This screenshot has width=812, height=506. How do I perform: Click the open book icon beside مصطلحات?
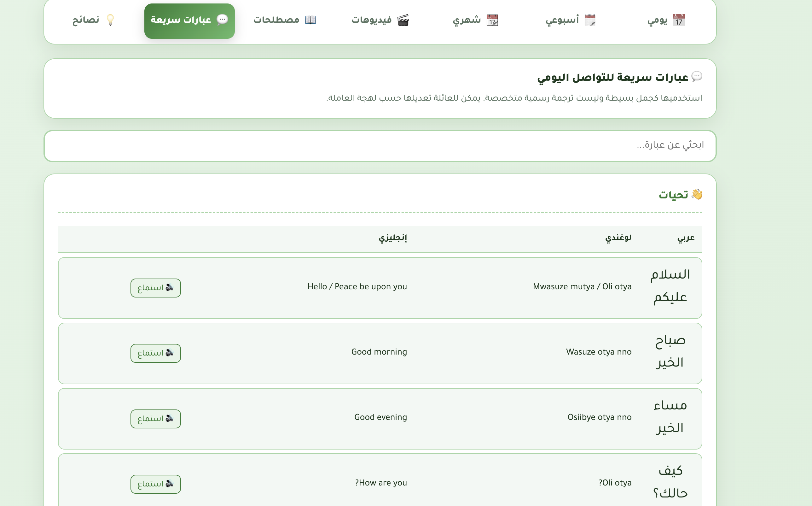point(310,20)
